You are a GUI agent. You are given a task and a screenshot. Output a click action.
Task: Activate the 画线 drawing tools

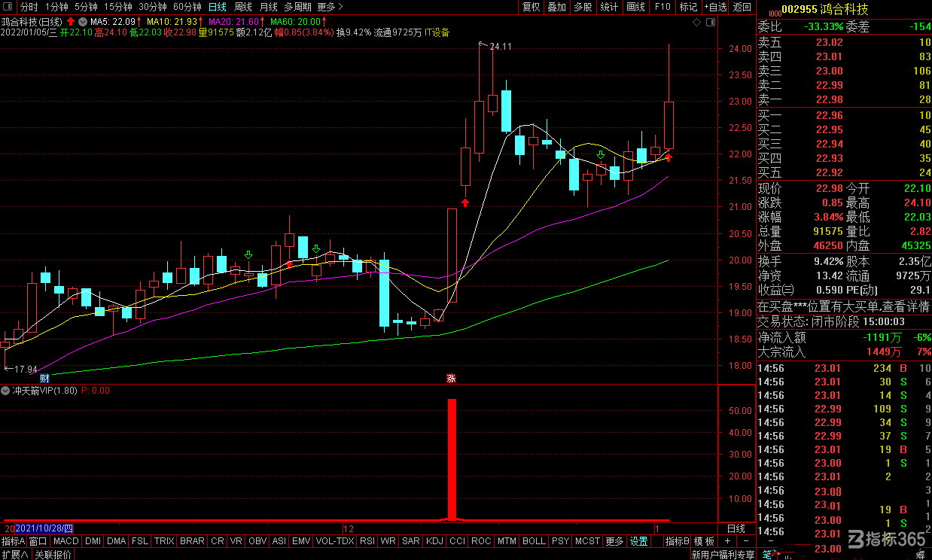point(636,7)
